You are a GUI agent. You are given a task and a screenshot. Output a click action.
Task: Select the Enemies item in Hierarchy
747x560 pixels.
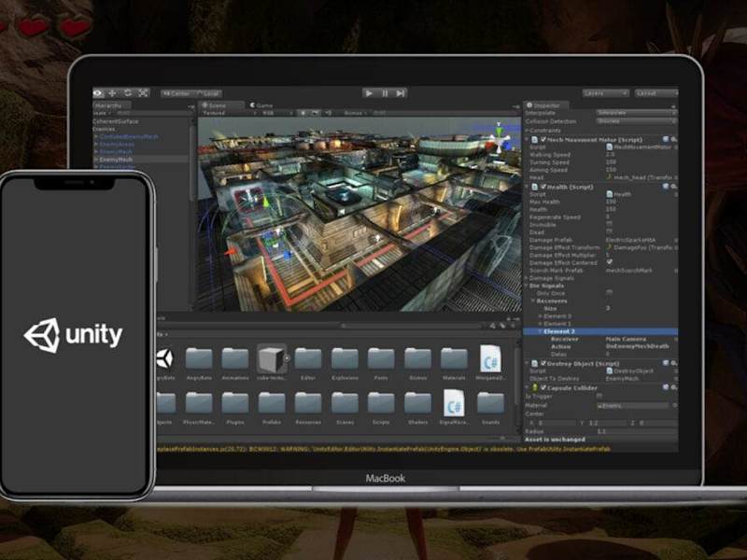[104, 129]
